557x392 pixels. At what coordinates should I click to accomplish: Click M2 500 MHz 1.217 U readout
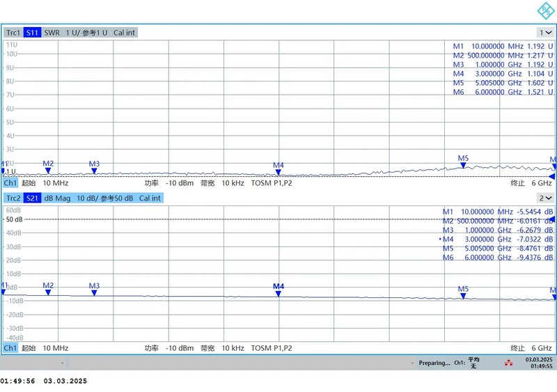tap(503, 56)
